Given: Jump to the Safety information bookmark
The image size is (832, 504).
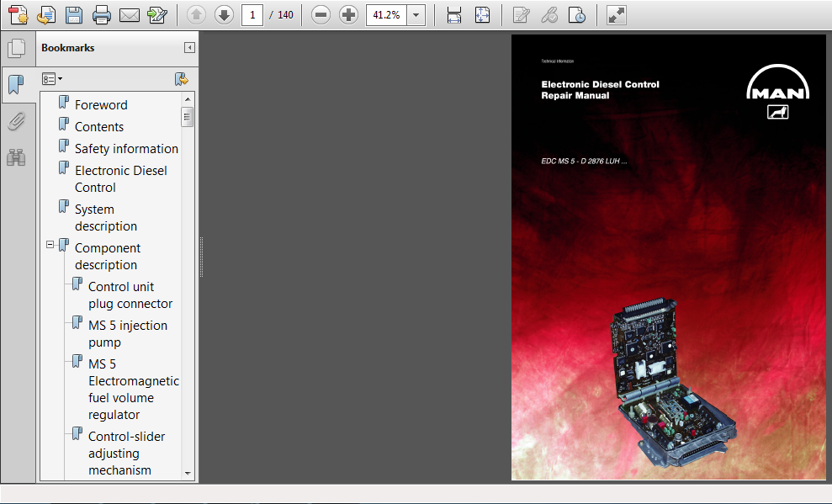Looking at the screenshot, I should click(x=126, y=149).
